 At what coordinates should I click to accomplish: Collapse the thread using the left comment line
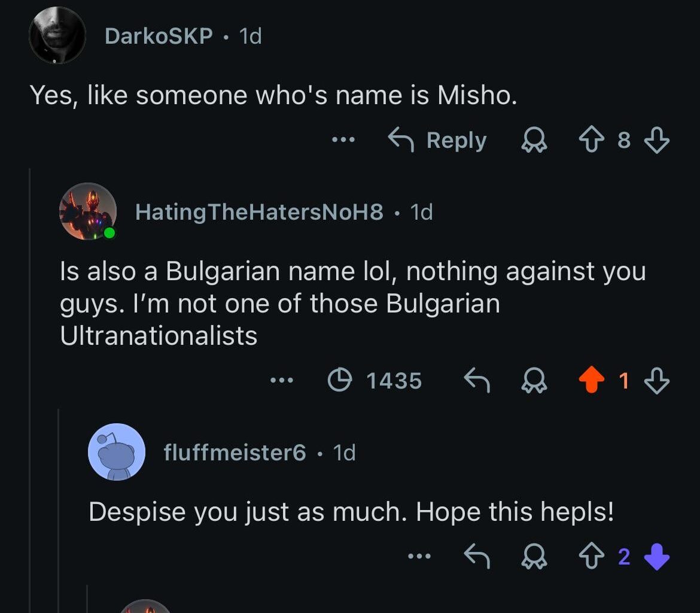pos(29,299)
